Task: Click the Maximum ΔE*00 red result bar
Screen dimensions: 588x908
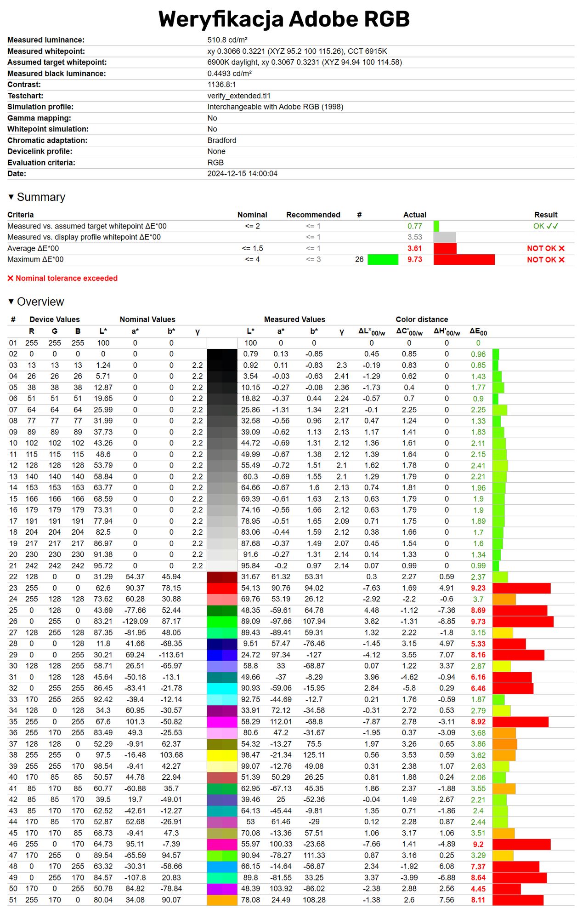Action: pos(464,259)
